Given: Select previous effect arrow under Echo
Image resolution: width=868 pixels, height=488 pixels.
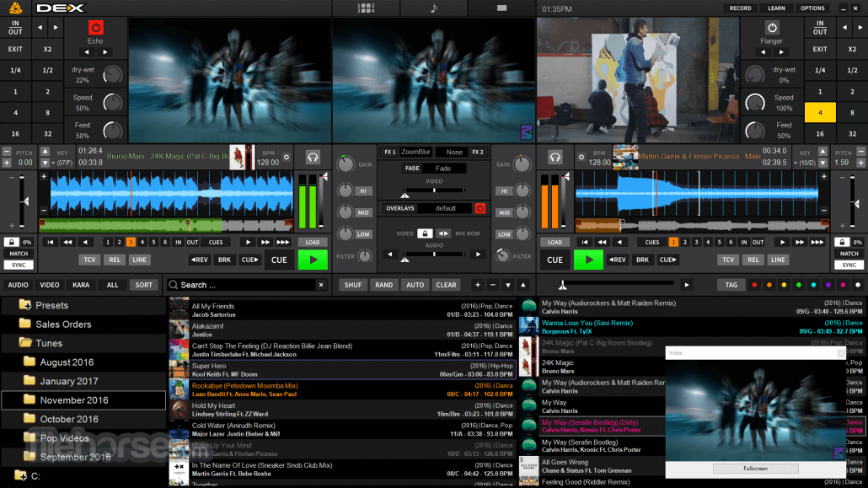Looking at the screenshot, I should (x=86, y=52).
